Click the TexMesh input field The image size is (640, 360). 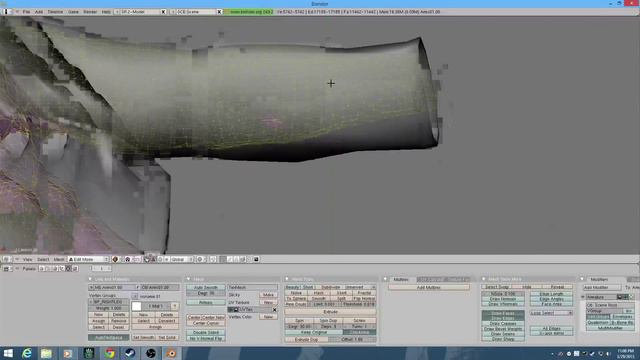(252, 287)
